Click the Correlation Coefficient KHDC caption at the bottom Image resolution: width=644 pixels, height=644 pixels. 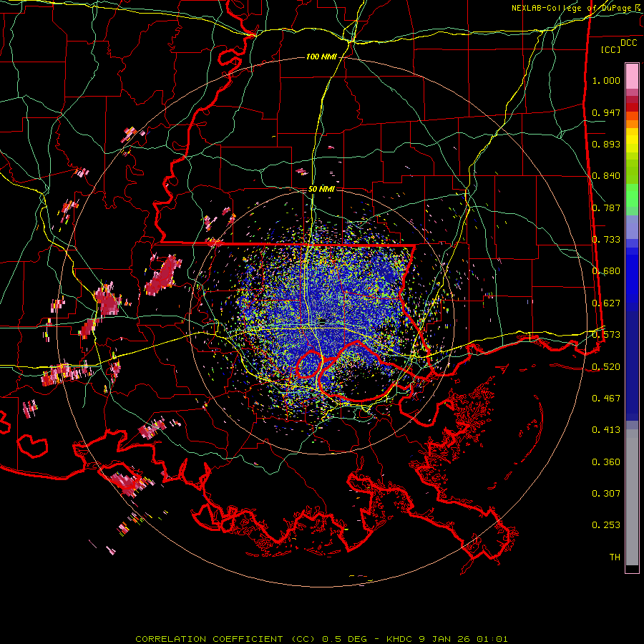pyautogui.click(x=321, y=639)
